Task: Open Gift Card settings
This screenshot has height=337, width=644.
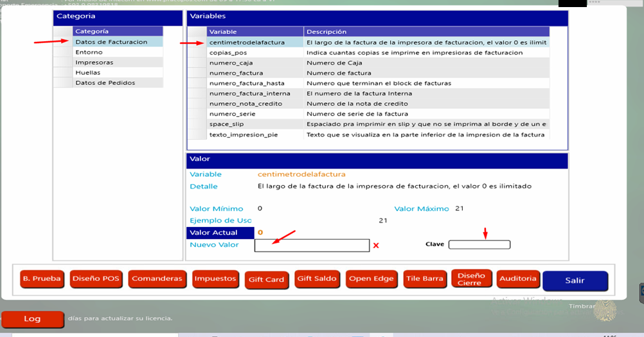Action: pos(266,280)
